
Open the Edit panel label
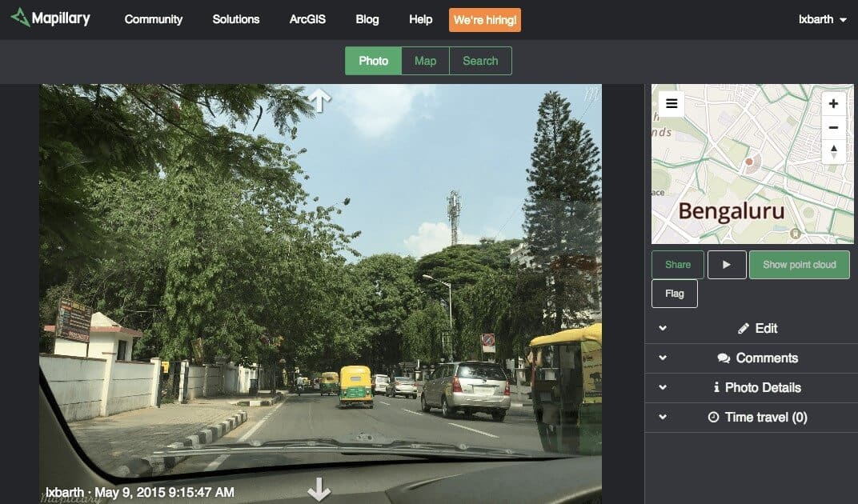pos(766,328)
